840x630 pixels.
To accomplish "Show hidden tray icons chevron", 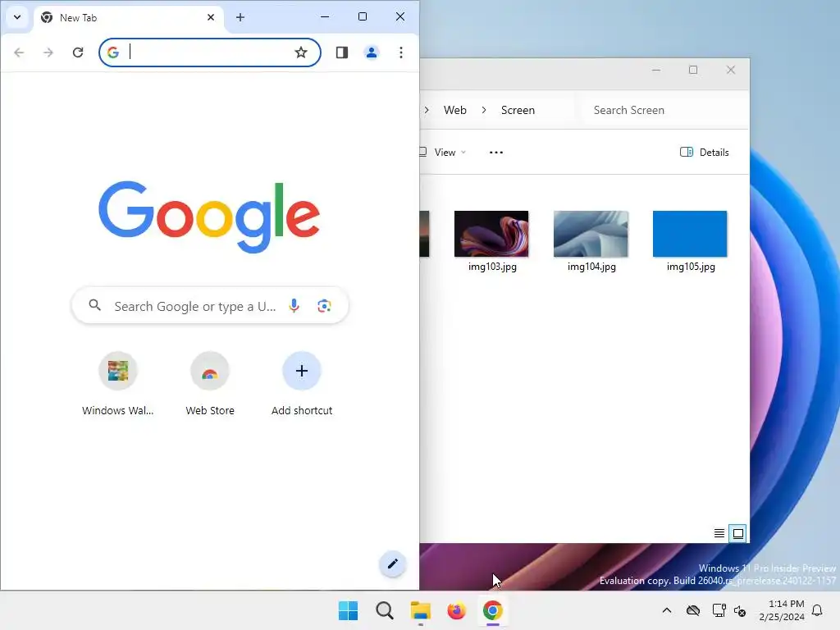I will pyautogui.click(x=666, y=610).
